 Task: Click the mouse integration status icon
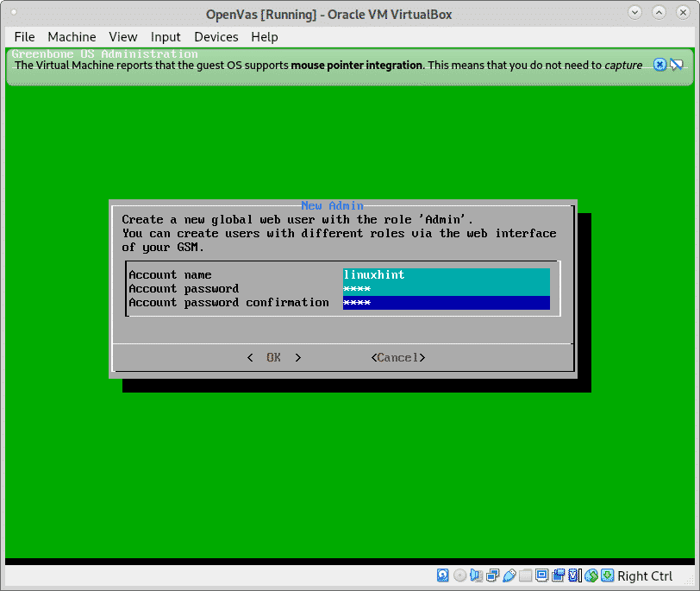pyautogui.click(x=591, y=575)
